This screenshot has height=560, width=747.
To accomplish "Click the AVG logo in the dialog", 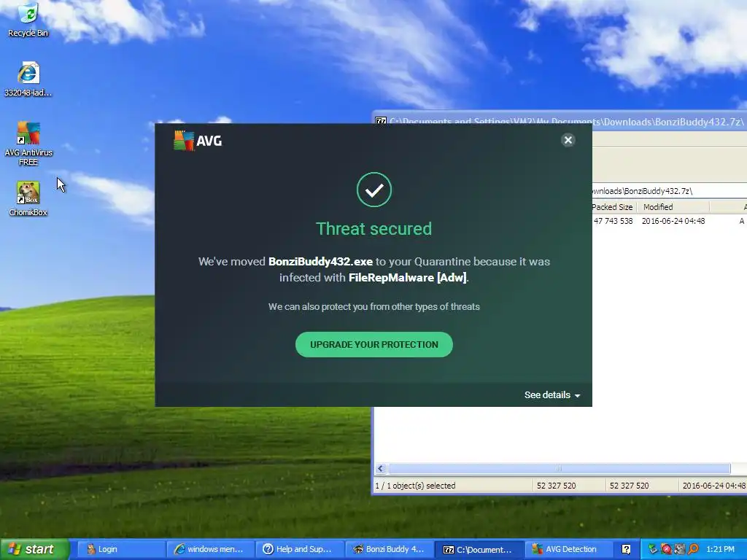I will tap(198, 141).
